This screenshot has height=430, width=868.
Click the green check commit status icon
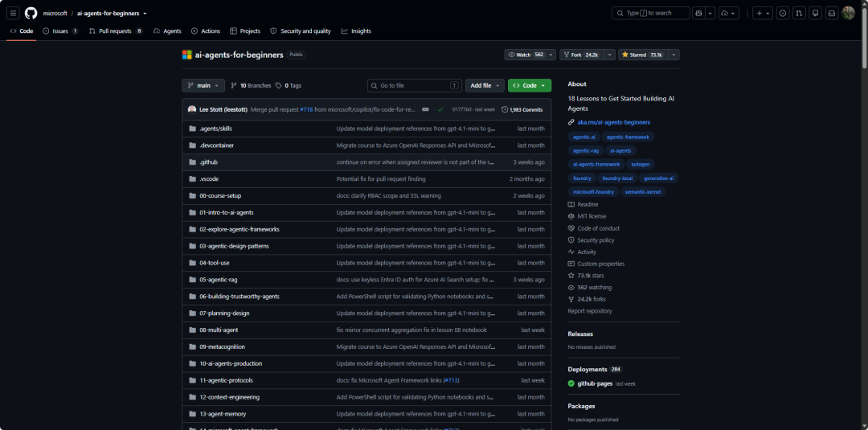[440, 109]
